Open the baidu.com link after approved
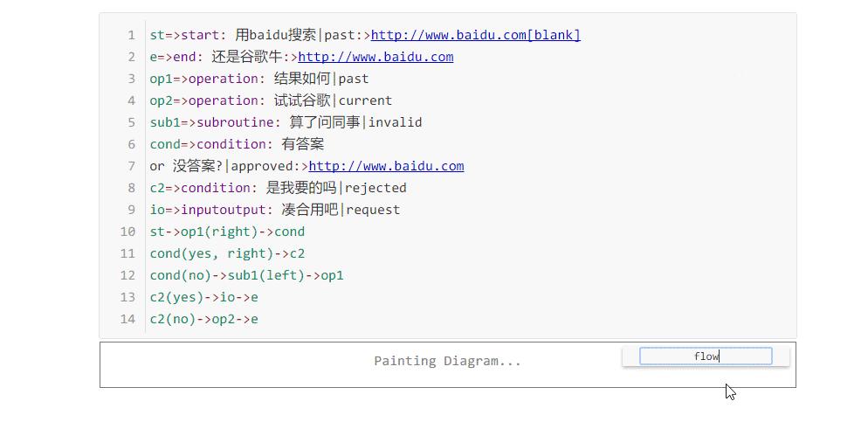868x429 pixels. pyautogui.click(x=386, y=166)
